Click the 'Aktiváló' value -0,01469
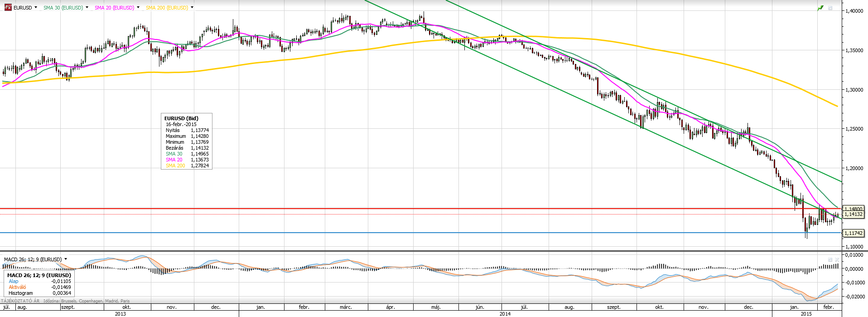This screenshot has height=317, width=868. coord(61,287)
